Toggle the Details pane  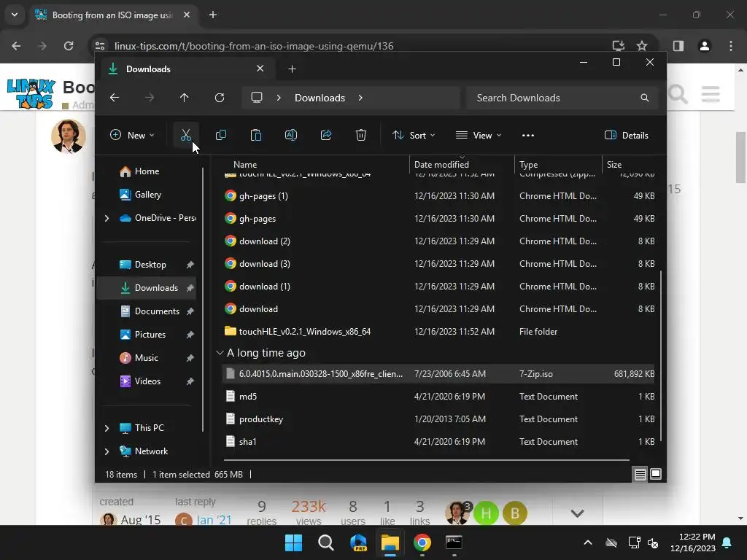(626, 135)
